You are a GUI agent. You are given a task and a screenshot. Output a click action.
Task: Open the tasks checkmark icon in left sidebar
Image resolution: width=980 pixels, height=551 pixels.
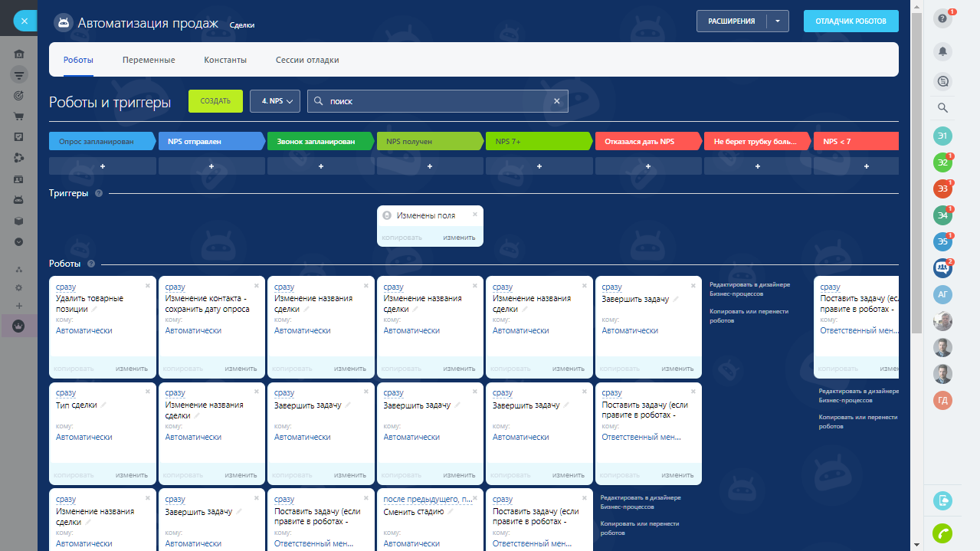(19, 137)
